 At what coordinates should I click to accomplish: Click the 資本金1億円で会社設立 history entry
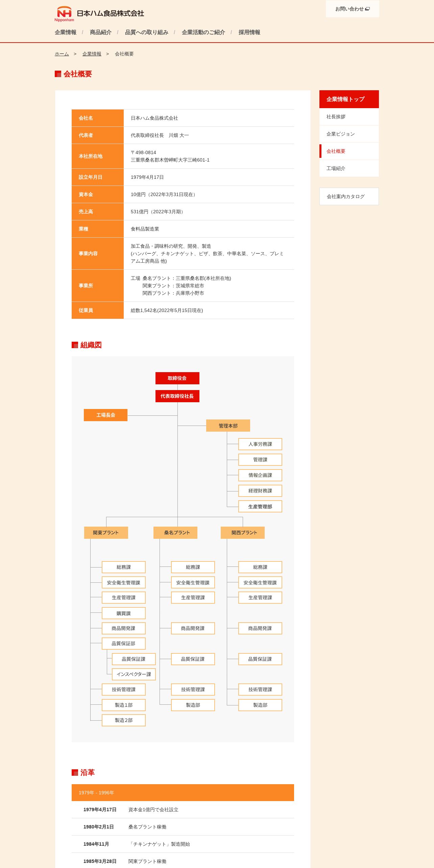coord(153,810)
